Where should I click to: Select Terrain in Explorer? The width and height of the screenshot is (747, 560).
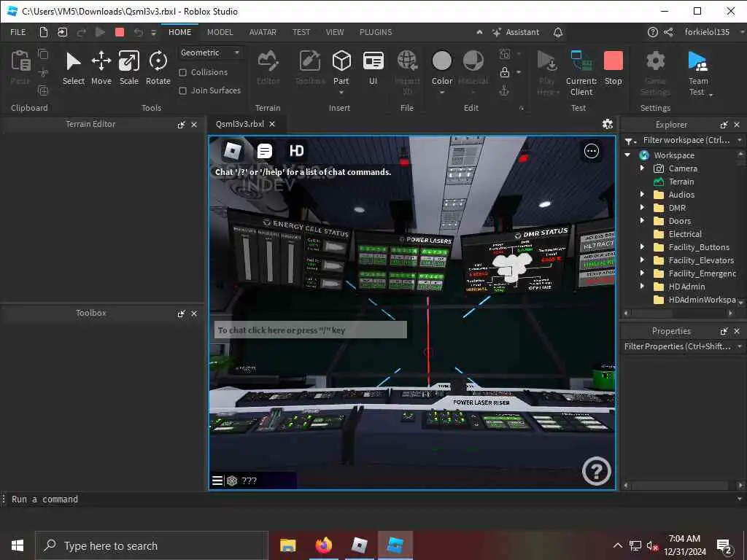pyautogui.click(x=681, y=182)
